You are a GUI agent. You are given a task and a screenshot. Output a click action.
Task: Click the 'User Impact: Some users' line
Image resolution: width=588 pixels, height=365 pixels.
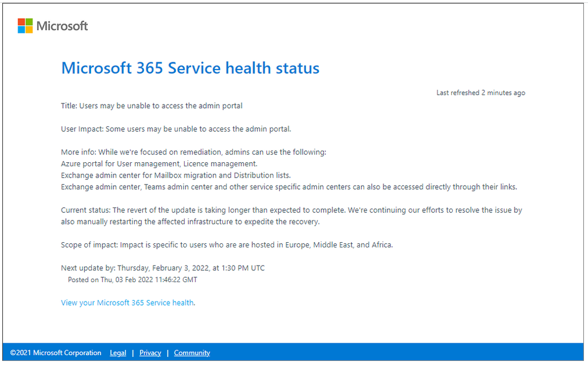(176, 129)
